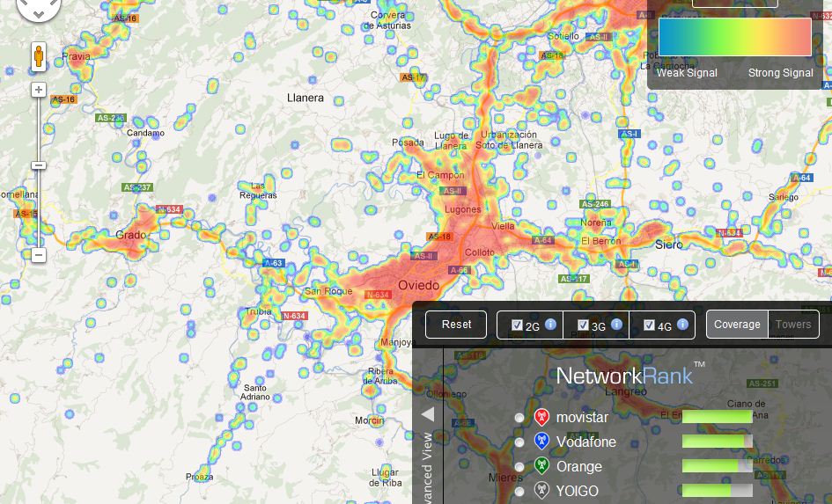The width and height of the screenshot is (832, 504).
Task: Toggle the 3G checkbox
Action: 583,325
